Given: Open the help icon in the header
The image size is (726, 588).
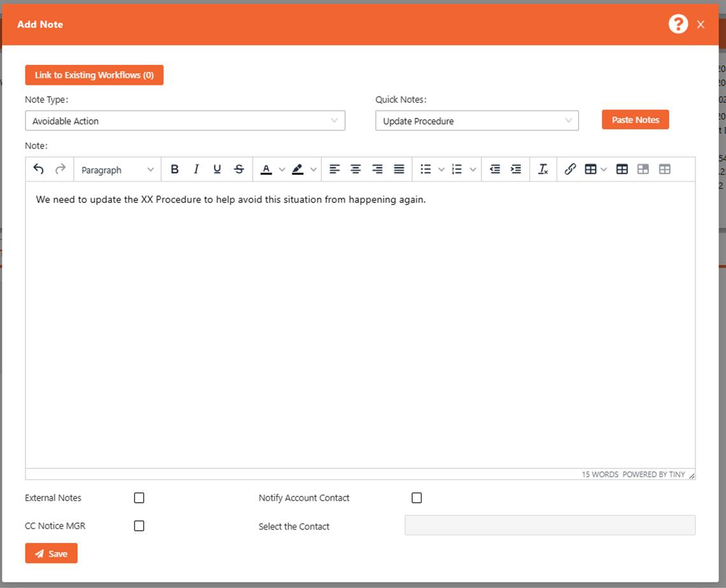Looking at the screenshot, I should [x=678, y=24].
